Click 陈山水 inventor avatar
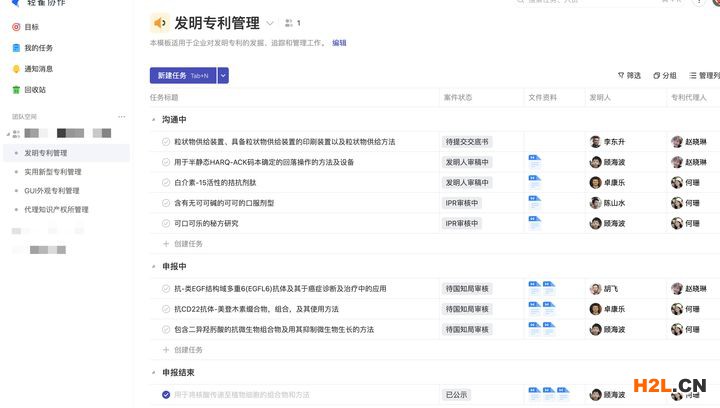Viewport: 720px width, 408px height. [x=596, y=203]
